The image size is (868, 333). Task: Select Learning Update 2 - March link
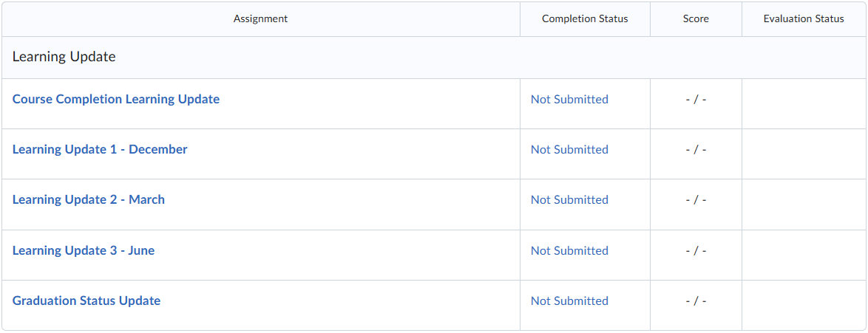pos(89,199)
